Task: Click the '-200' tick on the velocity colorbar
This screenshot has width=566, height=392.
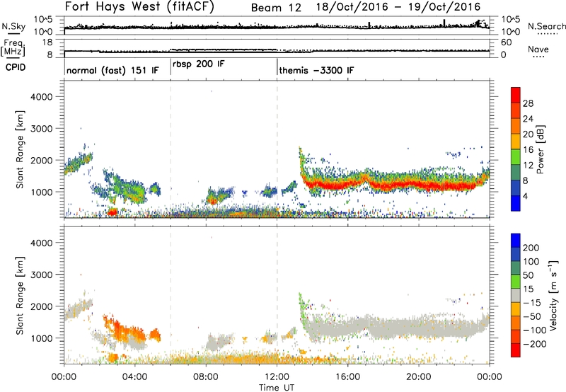Action: coord(534,344)
